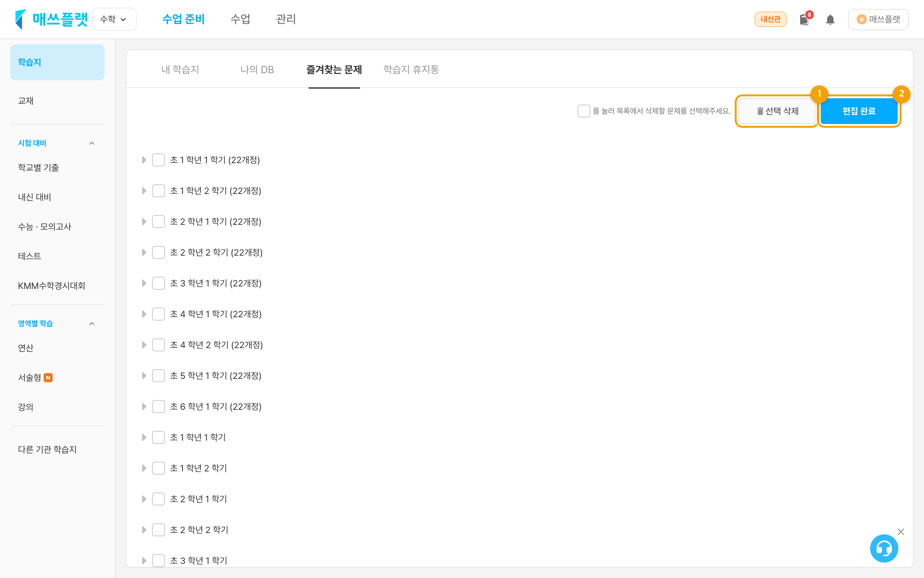Expand 초 2 학년 2 학기 (22개정) row
The image size is (924, 578).
coord(144,252)
